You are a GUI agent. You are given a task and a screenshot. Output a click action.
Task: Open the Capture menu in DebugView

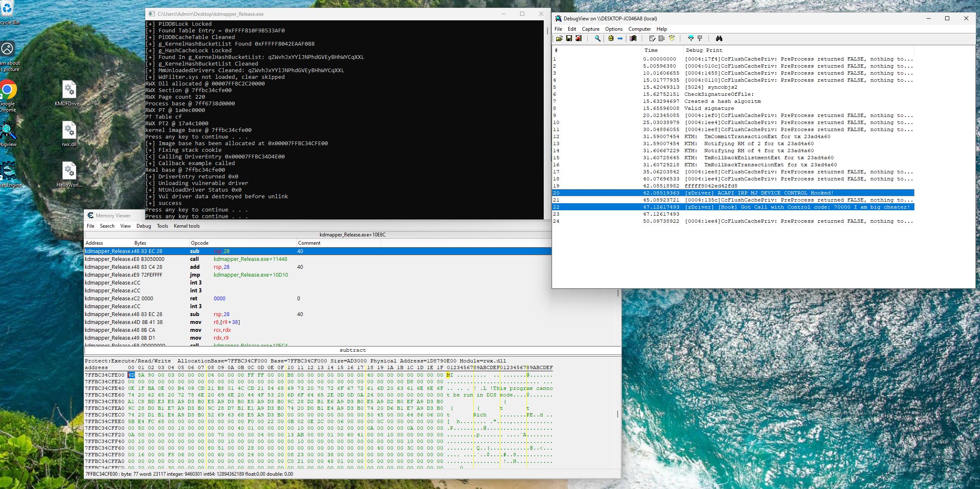[591, 29]
